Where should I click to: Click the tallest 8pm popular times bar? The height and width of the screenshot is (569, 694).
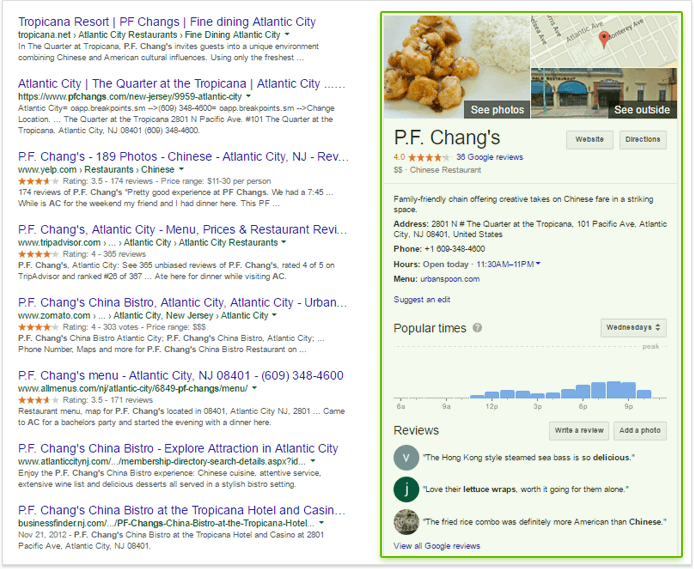(x=614, y=390)
